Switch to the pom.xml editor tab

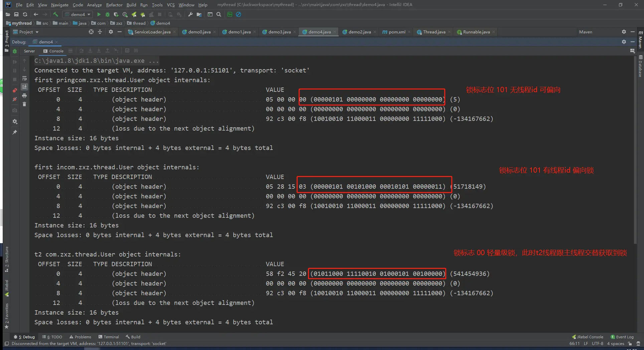click(x=396, y=32)
